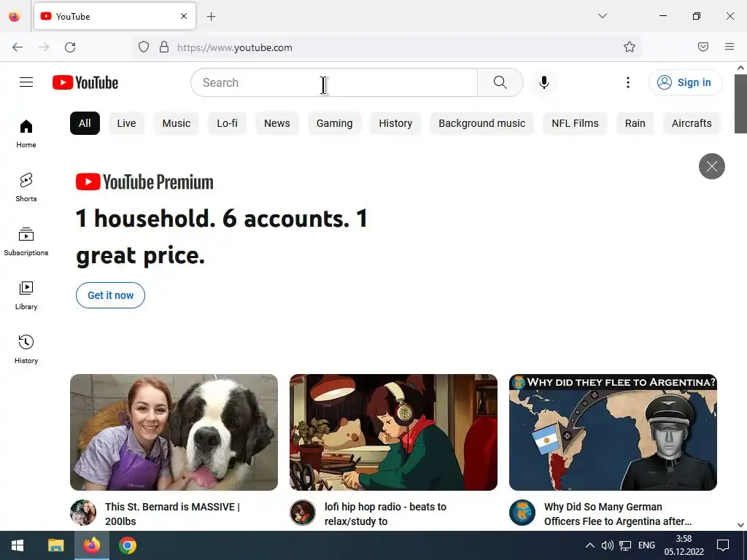View site security padlock info
Screen dimensions: 747x560
point(164,47)
